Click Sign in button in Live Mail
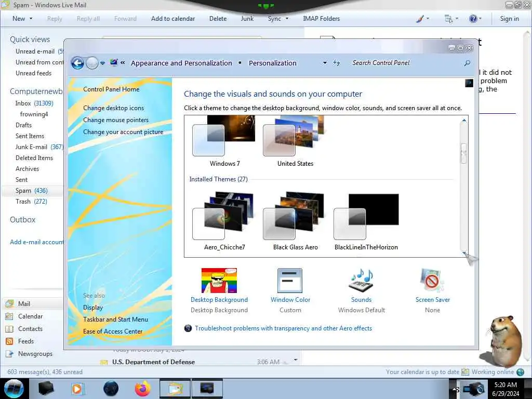The height and width of the screenshot is (399, 532). [509, 19]
